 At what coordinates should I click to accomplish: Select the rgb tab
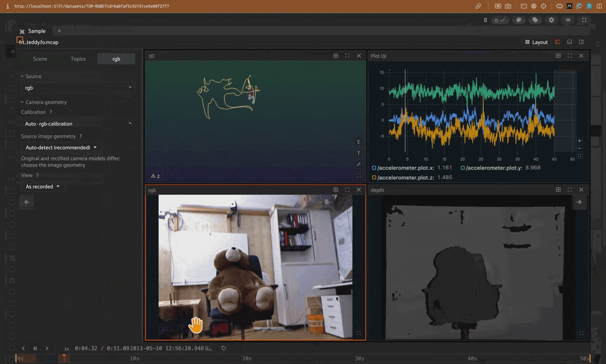[x=116, y=59]
